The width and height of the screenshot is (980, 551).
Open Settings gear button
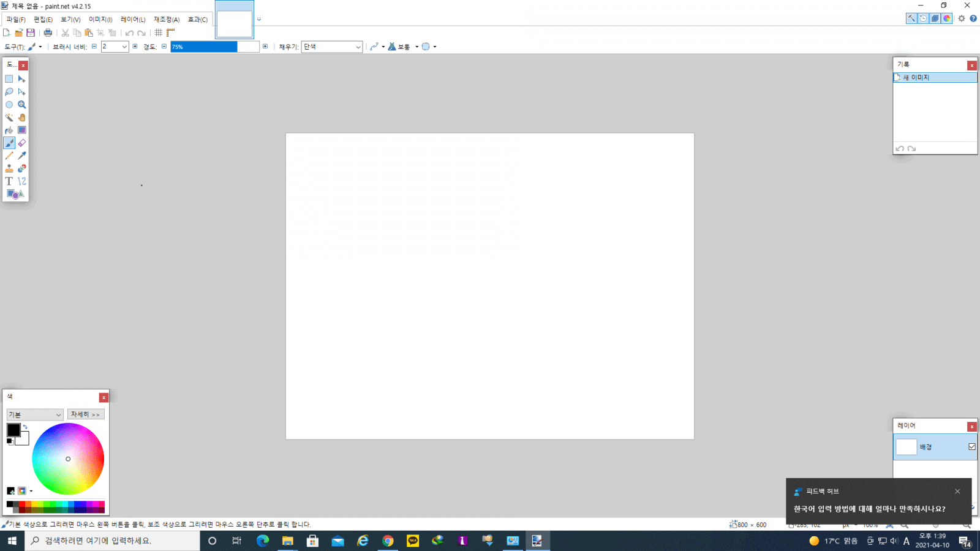(x=962, y=18)
